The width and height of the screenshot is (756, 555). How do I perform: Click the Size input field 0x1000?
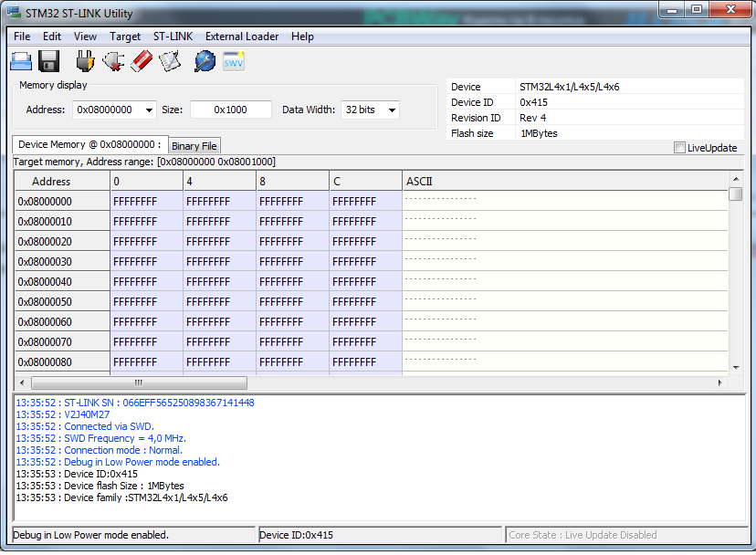coord(230,110)
